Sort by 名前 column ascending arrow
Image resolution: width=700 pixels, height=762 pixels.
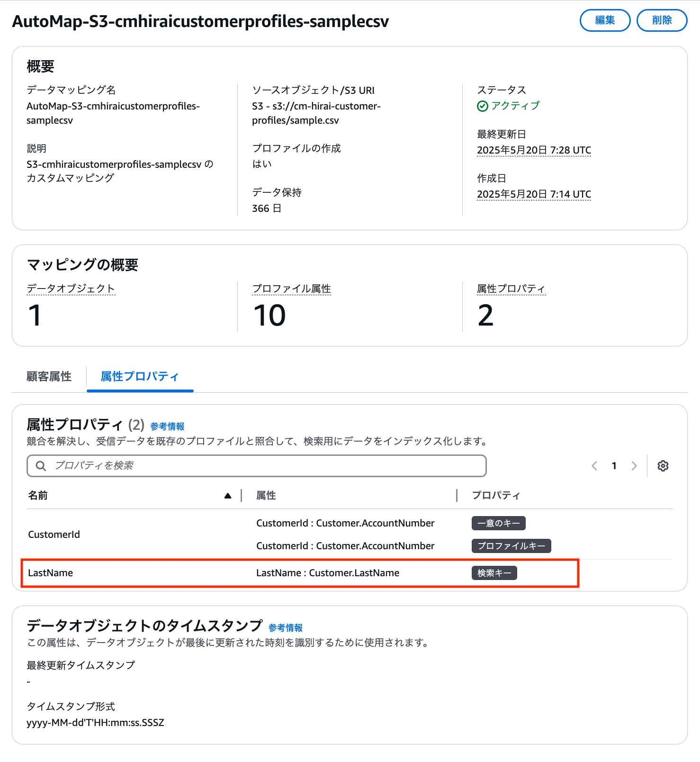pyautogui.click(x=228, y=496)
